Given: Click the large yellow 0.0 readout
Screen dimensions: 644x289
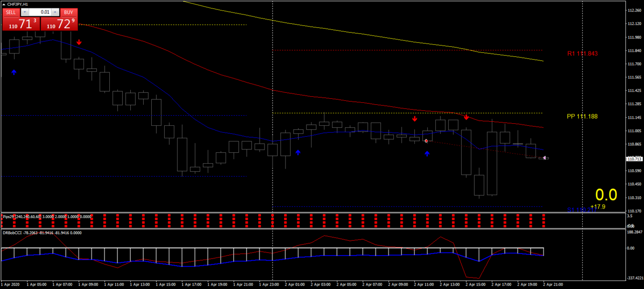Looking at the screenshot, I should coord(606,195).
